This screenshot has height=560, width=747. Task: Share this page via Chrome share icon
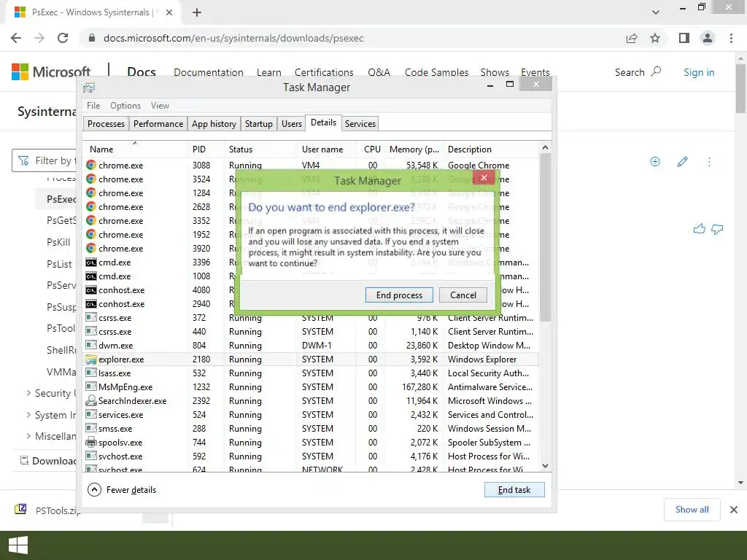click(x=632, y=38)
